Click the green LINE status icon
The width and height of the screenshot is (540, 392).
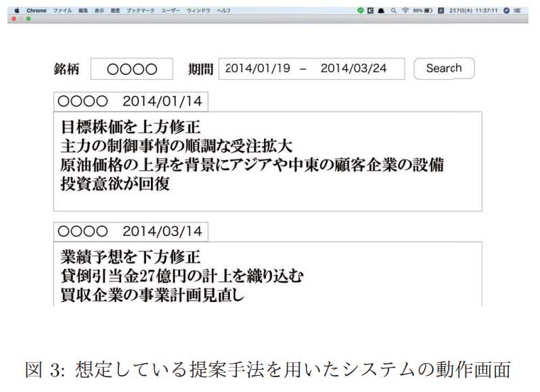point(360,11)
